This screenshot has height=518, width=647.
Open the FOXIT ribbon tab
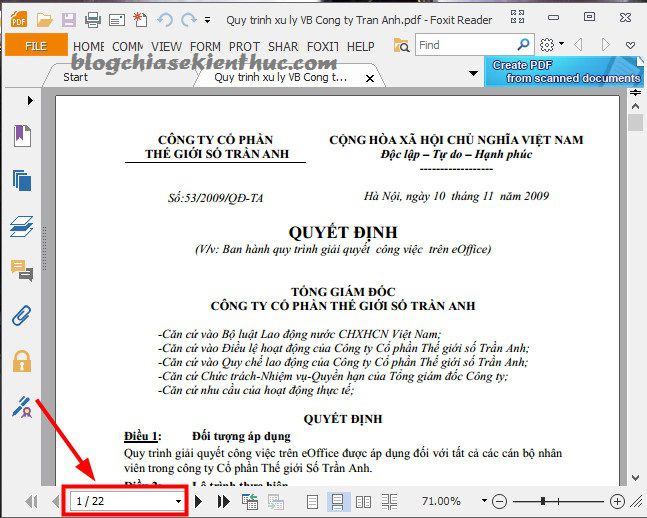click(x=323, y=46)
